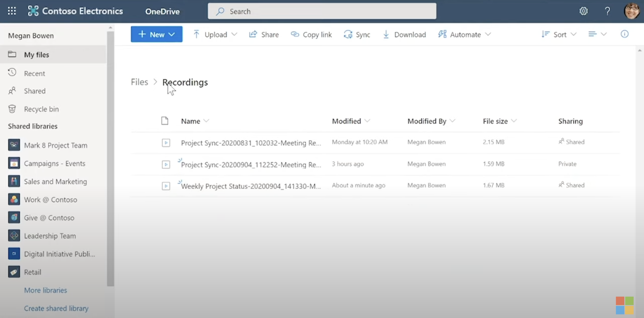Click inside the Search box

(322, 11)
